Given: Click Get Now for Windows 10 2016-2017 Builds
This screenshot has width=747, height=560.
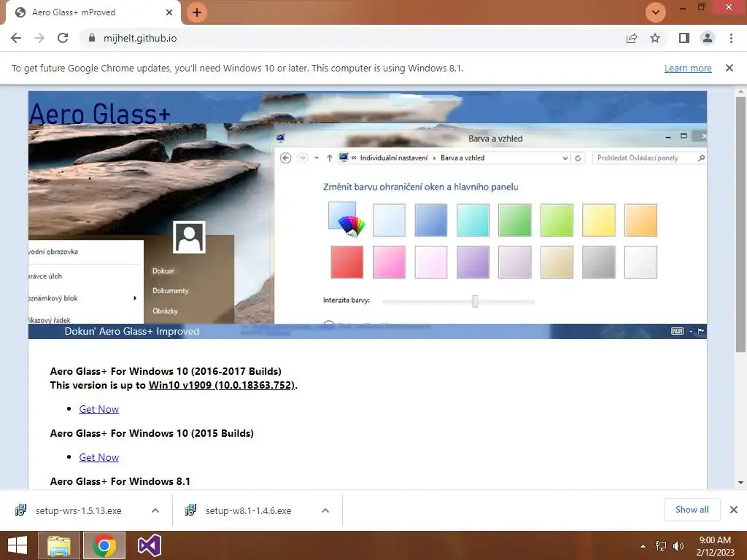Looking at the screenshot, I should pyautogui.click(x=98, y=409).
